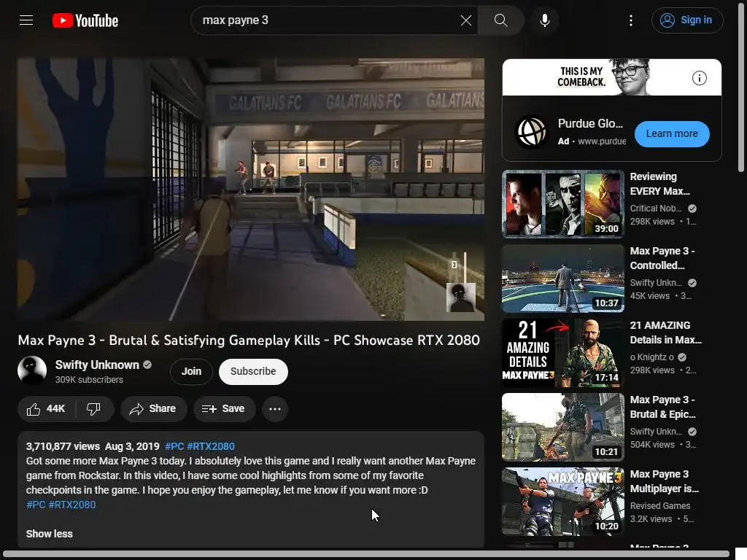Viewport: 747px width, 560px height.
Task: Open the hamburger guide menu
Action: (x=26, y=20)
